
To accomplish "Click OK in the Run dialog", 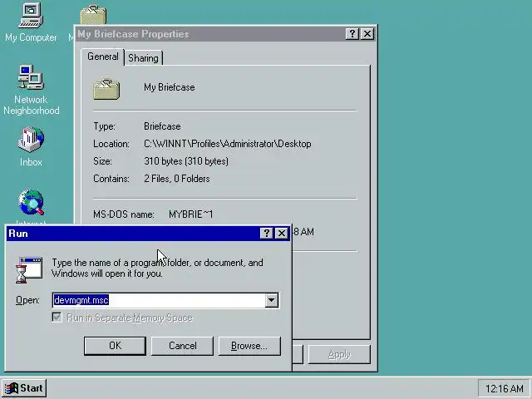I will pos(115,346).
